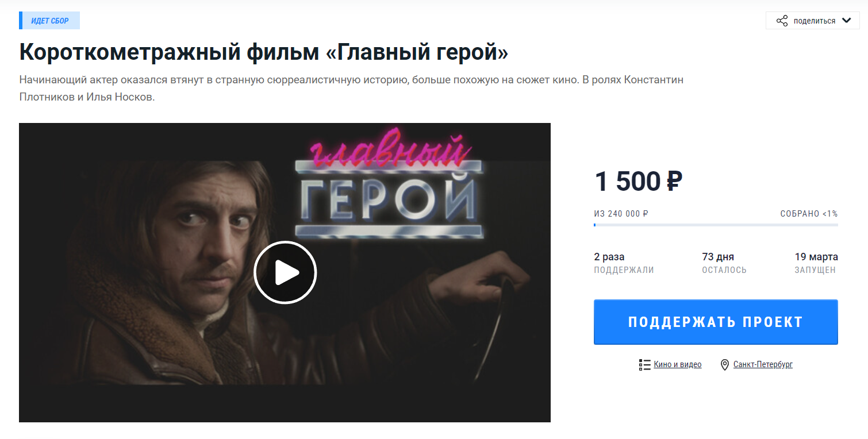Click the category list icon
Viewport: 868px width, 439px height.
pyautogui.click(x=644, y=365)
